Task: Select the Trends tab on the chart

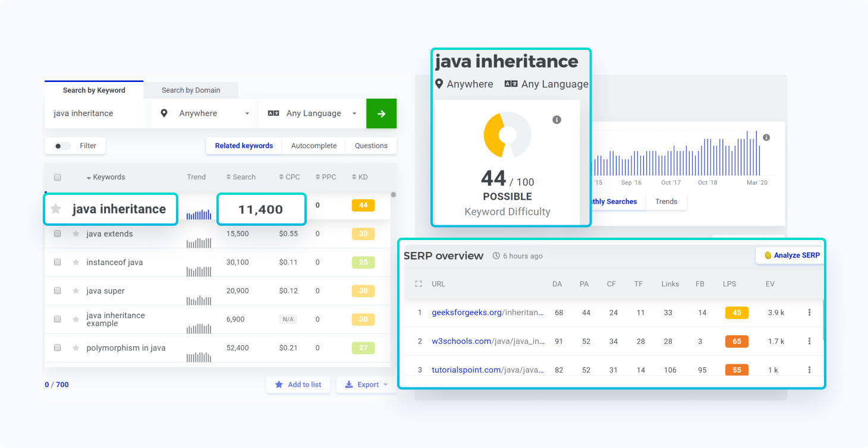Action: pos(666,201)
